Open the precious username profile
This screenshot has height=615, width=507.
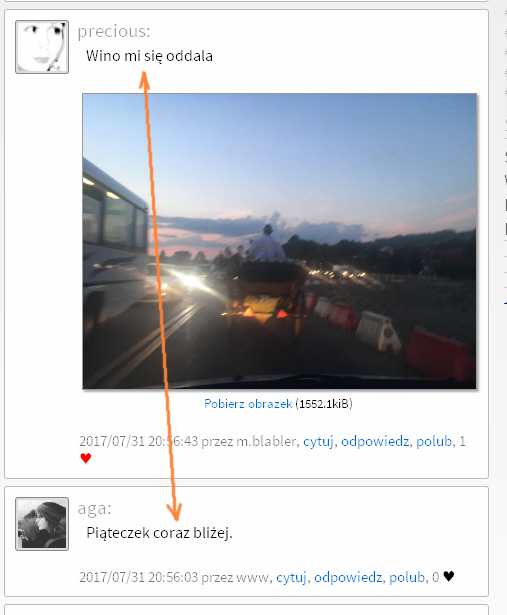tap(114, 31)
